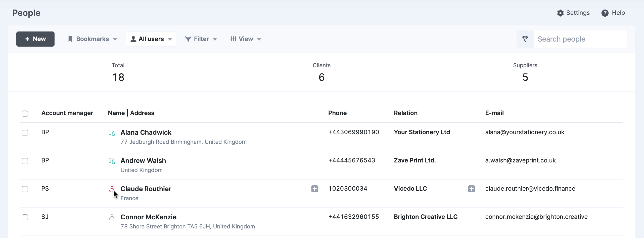Open Brighton Creative LLC relation link
The width and height of the screenshot is (644, 238).
(425, 217)
